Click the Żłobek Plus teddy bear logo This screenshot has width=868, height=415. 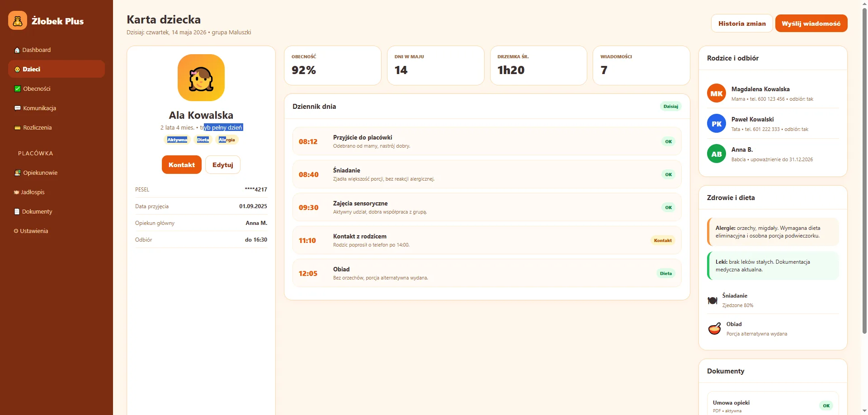pyautogui.click(x=18, y=21)
